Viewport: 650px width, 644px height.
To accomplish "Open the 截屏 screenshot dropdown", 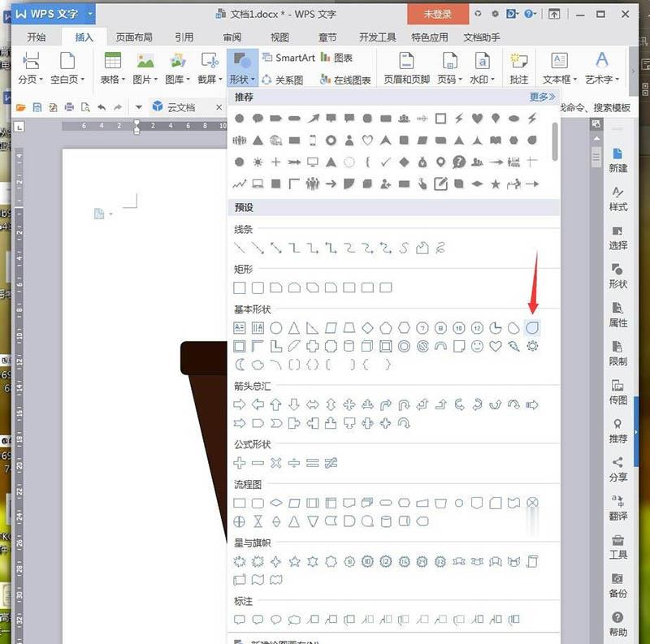I will (x=210, y=68).
